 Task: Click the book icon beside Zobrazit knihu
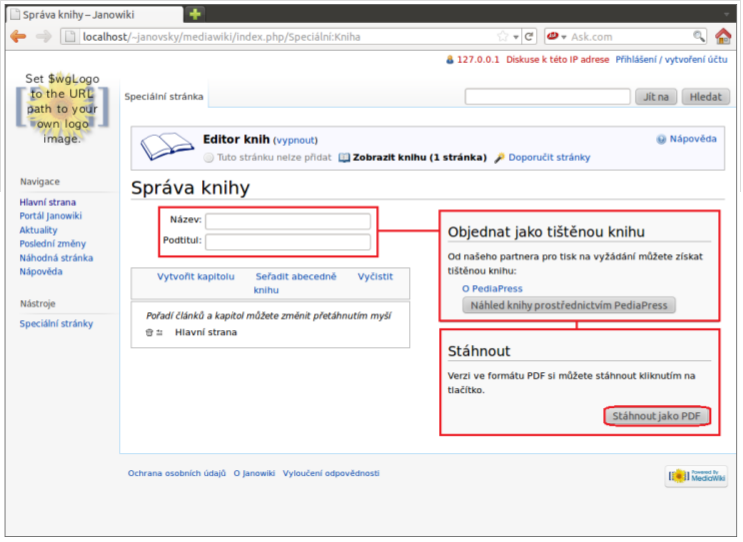click(x=344, y=158)
